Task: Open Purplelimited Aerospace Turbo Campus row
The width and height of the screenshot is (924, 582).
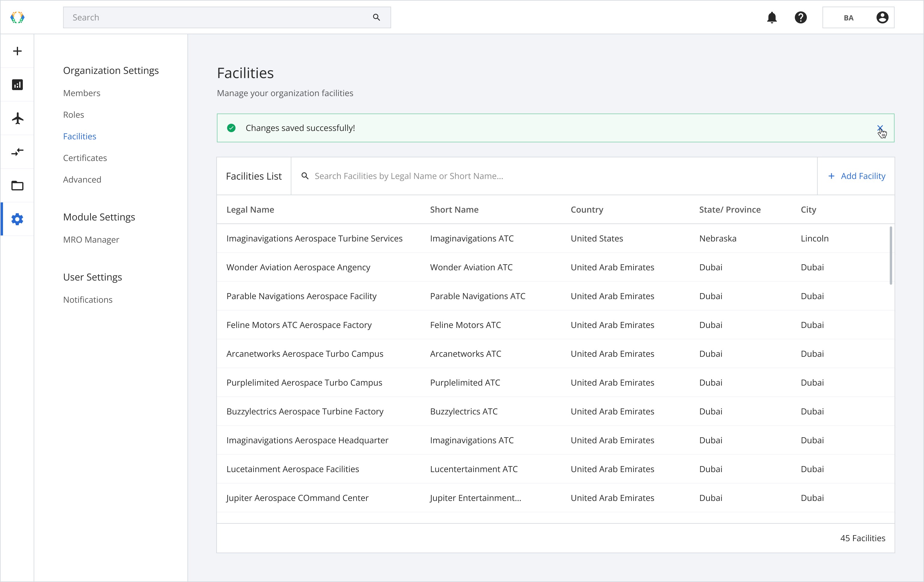Action: point(556,382)
